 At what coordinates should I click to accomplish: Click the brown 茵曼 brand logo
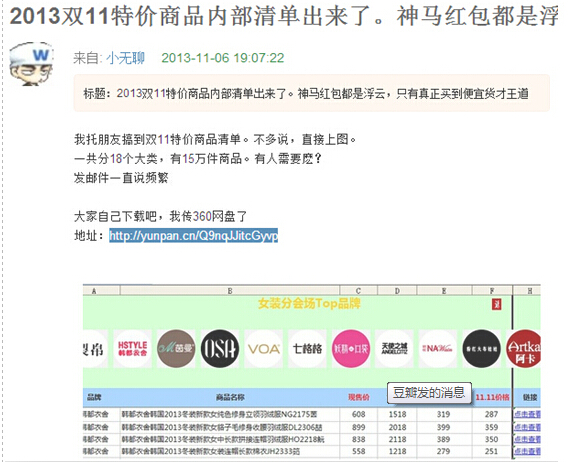point(176,349)
